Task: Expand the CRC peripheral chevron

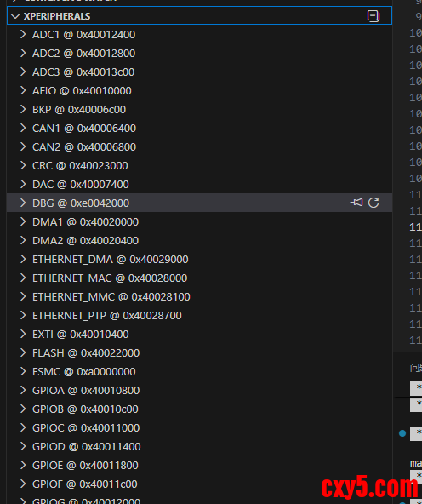Action: pyautogui.click(x=23, y=165)
